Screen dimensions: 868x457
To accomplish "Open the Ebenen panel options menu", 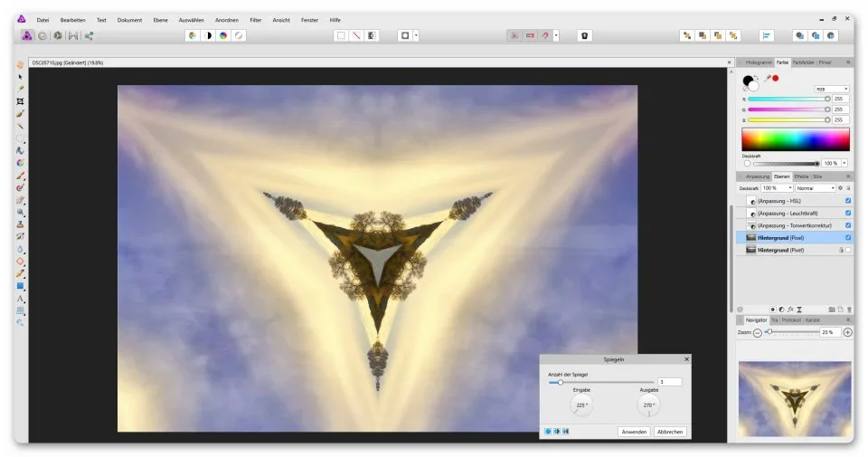I will (x=848, y=176).
